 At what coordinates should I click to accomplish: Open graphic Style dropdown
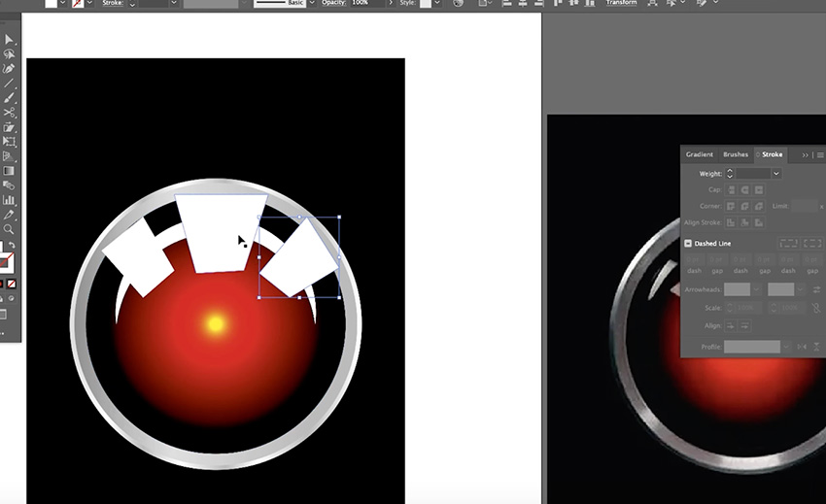point(436,3)
